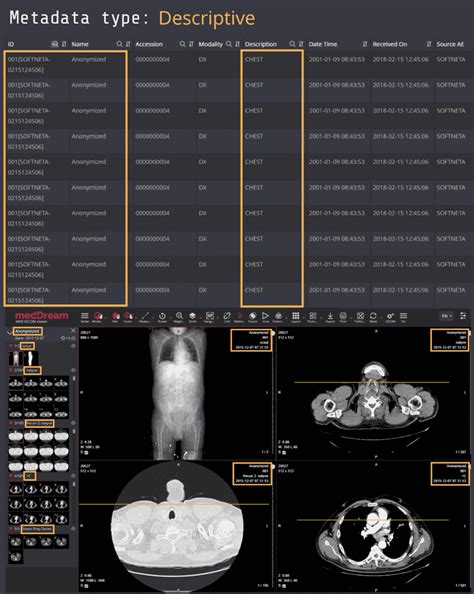Screen dimensions: 474x594
Task: Collapse the Anonymized study chevron
Action: 9,332
